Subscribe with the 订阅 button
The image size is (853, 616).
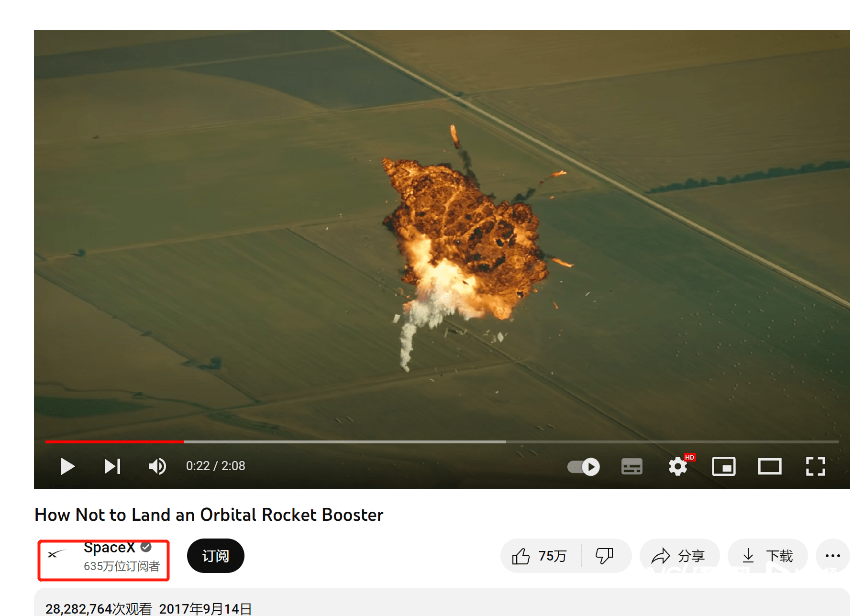[216, 556]
